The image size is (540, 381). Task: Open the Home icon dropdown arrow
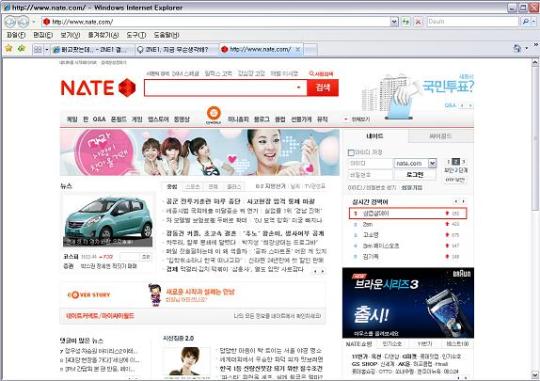click(526, 49)
